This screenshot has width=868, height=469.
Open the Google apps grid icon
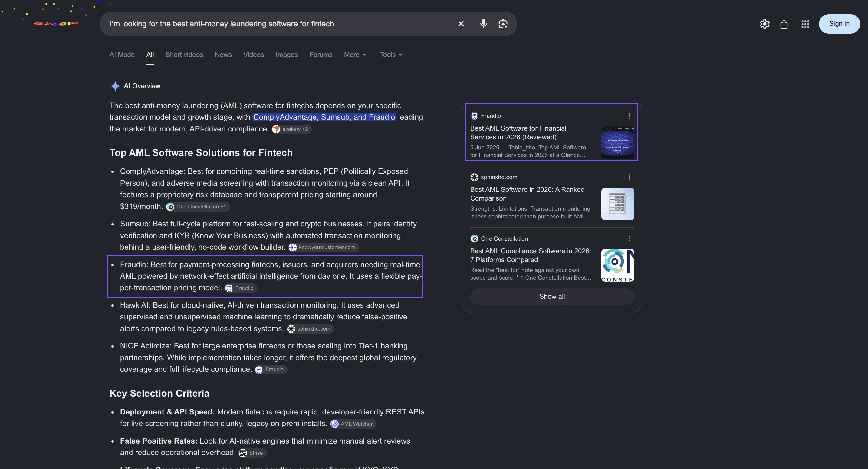click(805, 24)
